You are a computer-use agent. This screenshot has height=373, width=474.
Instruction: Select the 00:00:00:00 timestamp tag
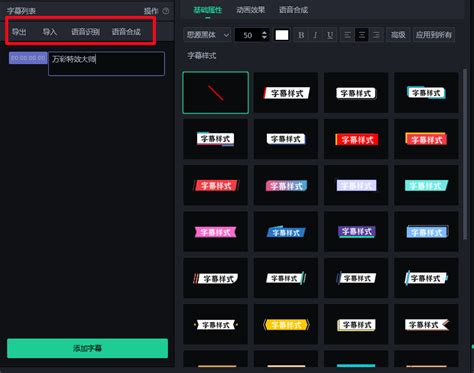28,58
